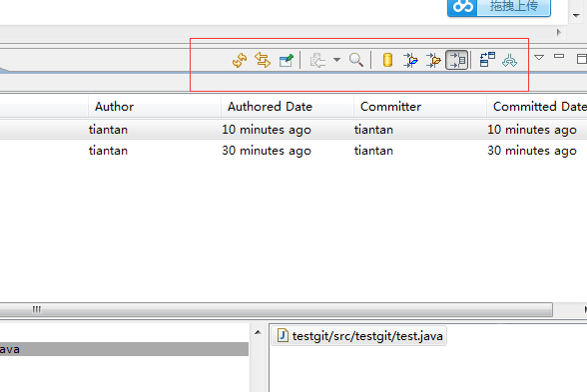Toggle Link with Editor and Selection

tap(263, 60)
